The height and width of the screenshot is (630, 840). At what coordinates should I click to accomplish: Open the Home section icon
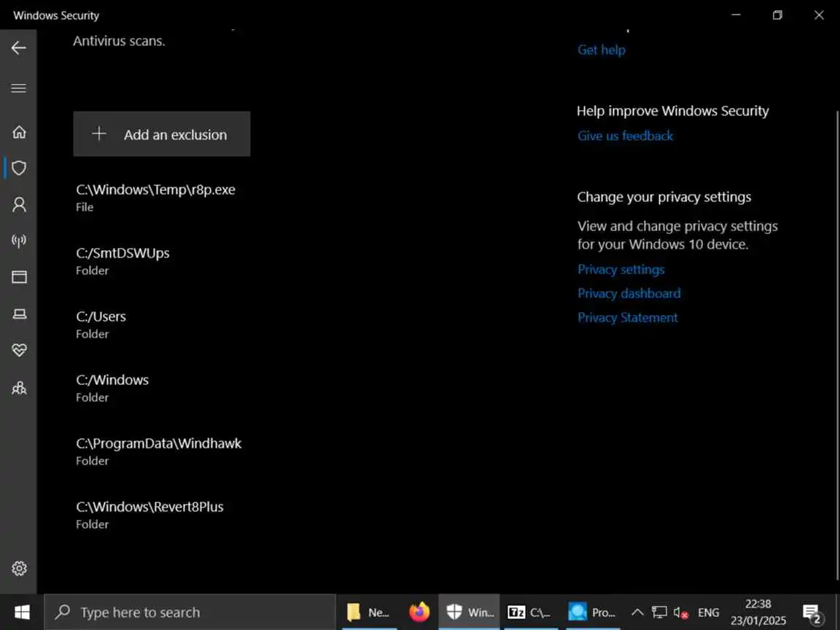point(19,132)
